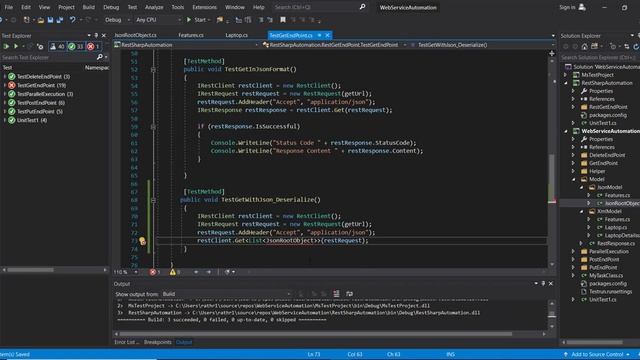Image resolution: width=640 pixels, height=360 pixels.
Task: Click Undo arrow in main toolbar
Action: tap(72, 20)
